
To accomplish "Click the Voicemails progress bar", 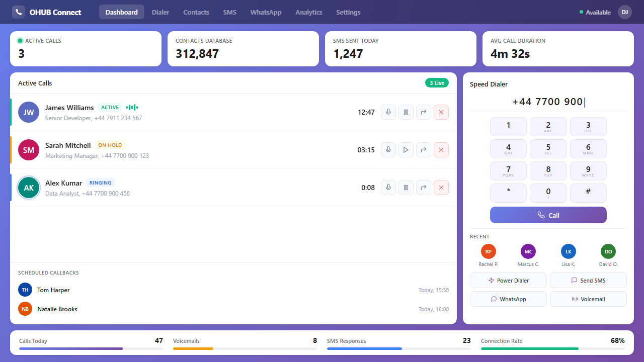I will coord(245,348).
